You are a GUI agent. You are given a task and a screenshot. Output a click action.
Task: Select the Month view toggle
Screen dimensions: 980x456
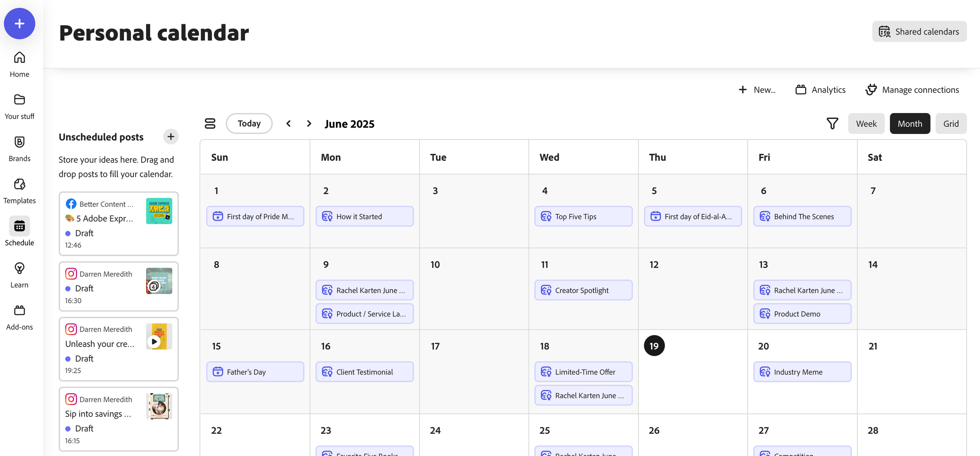pos(909,124)
